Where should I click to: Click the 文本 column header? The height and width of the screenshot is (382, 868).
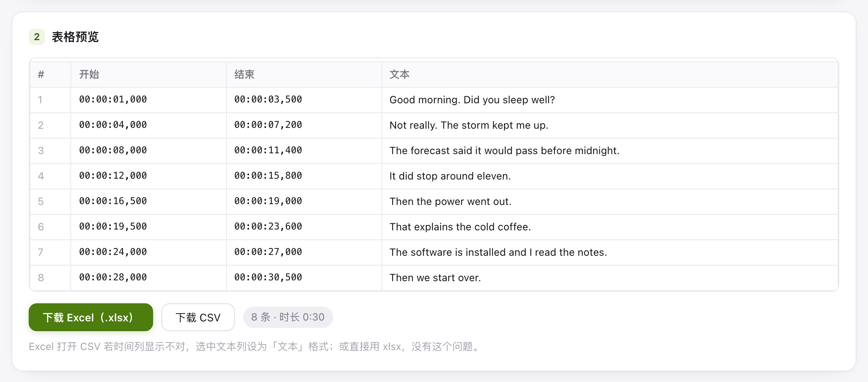[610, 75]
